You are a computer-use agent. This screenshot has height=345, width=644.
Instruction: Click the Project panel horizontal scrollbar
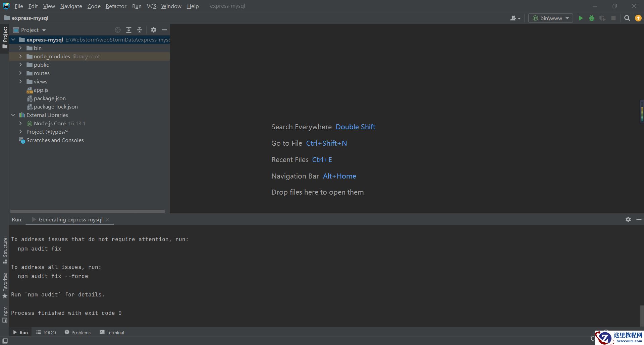point(88,211)
